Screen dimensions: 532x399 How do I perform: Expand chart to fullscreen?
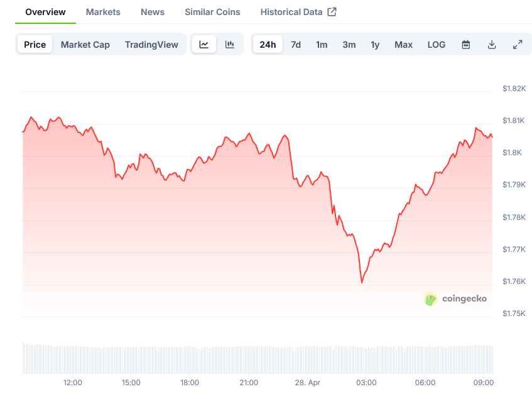click(518, 45)
